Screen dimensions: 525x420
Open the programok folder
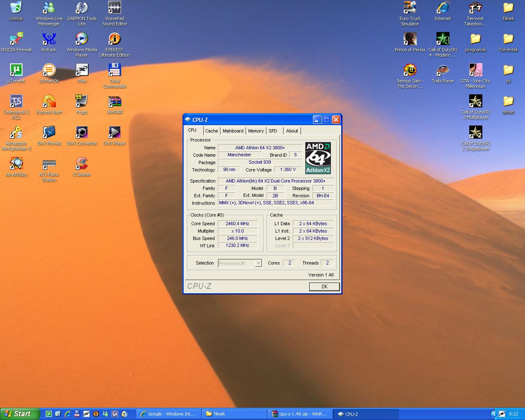(475, 43)
